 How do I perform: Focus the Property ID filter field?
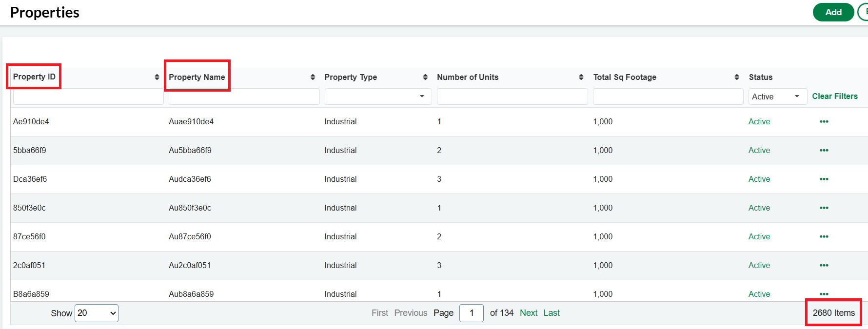(x=88, y=97)
